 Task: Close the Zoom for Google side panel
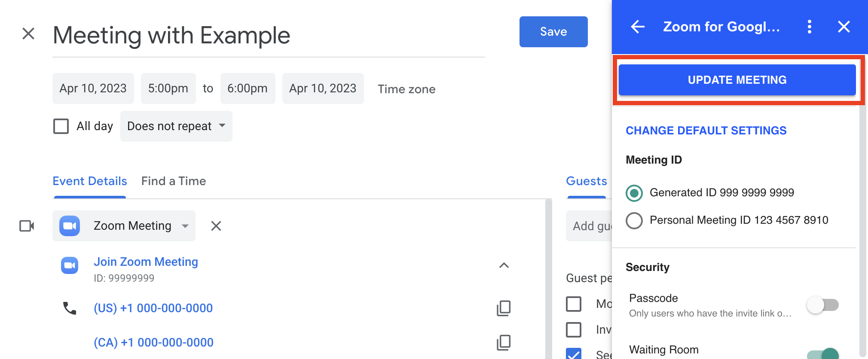click(x=844, y=27)
